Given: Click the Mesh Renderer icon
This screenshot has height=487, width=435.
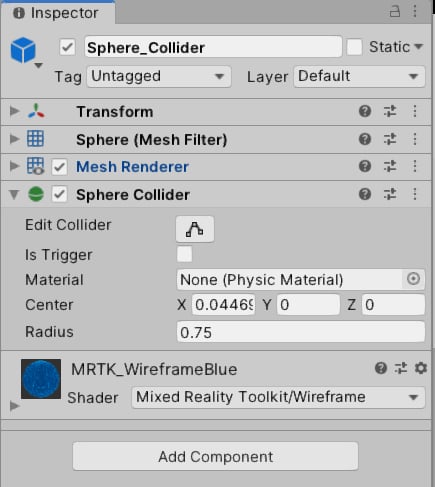Looking at the screenshot, I should pyautogui.click(x=35, y=166).
